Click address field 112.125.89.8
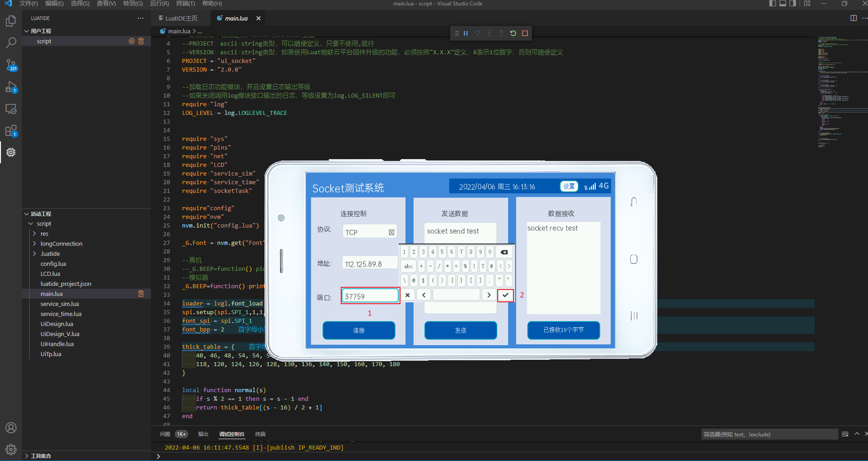 tap(370, 264)
